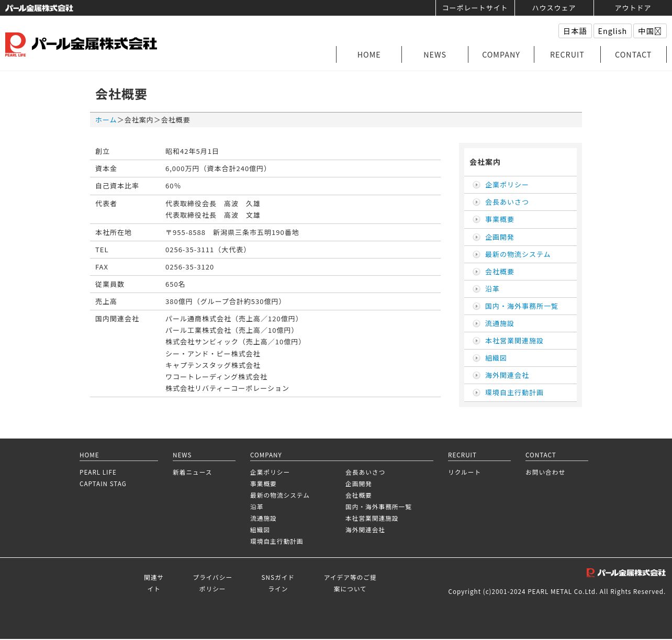Screen dimensions: 672x640
Task: Open 流通施設 link in the footer
Action: (x=263, y=518)
